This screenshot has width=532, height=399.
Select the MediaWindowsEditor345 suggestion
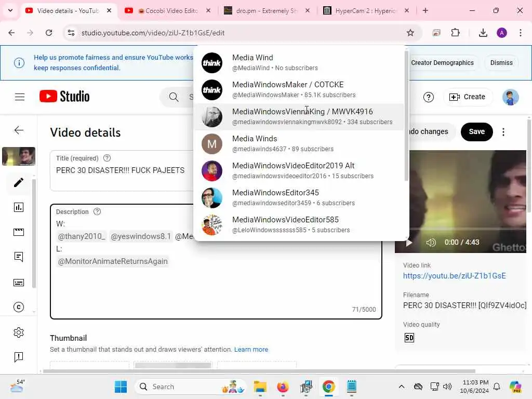point(299,198)
